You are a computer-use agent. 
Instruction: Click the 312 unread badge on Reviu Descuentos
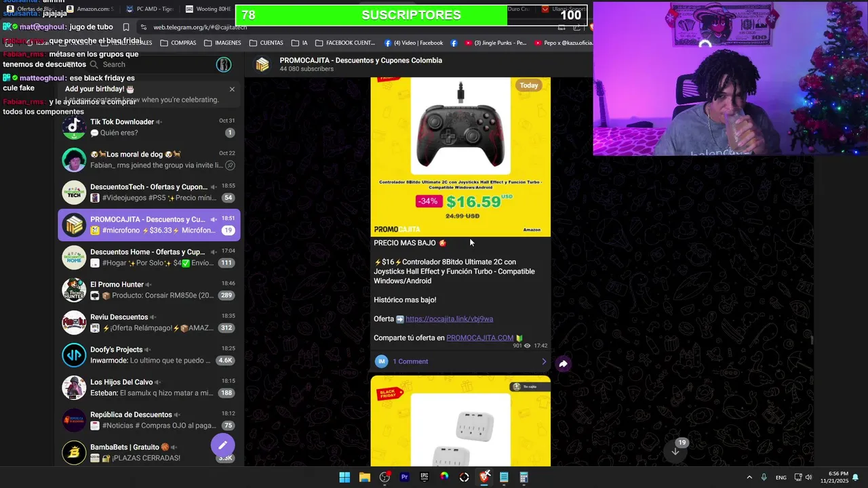[x=226, y=328]
